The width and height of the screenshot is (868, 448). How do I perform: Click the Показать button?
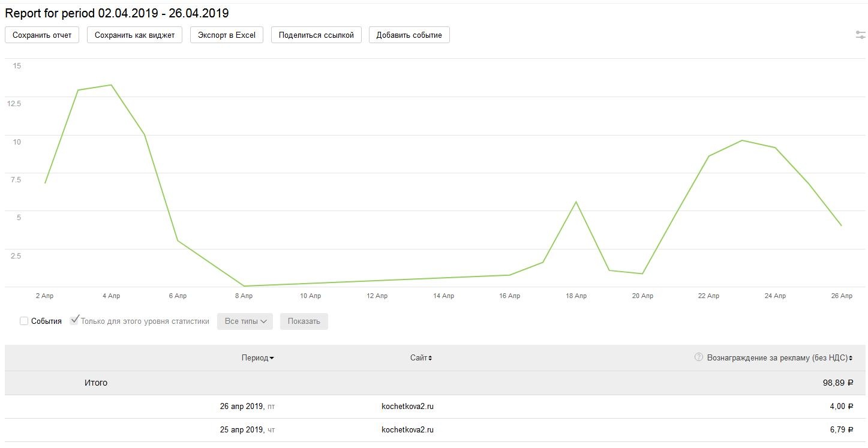[304, 321]
